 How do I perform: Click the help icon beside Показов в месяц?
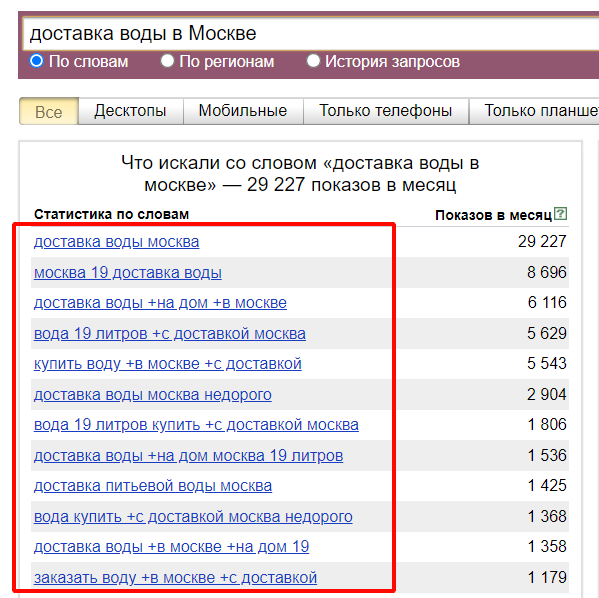(x=560, y=214)
